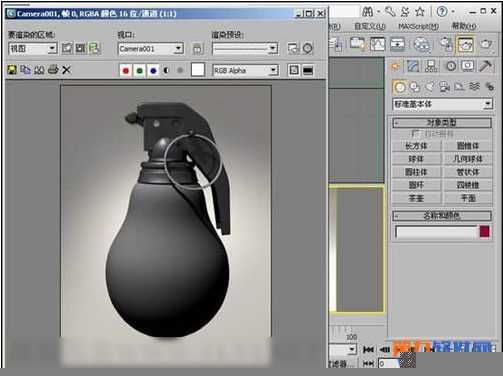Open Environment and Effects dialog icon

pos(308,49)
